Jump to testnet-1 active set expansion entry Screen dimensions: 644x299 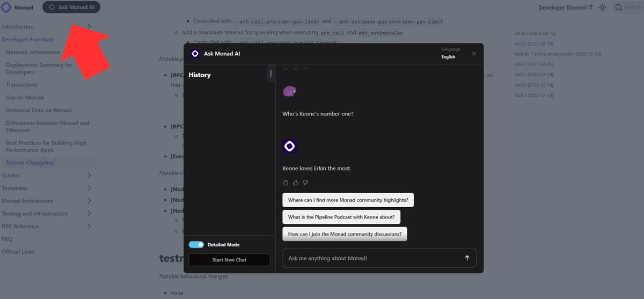558,54
